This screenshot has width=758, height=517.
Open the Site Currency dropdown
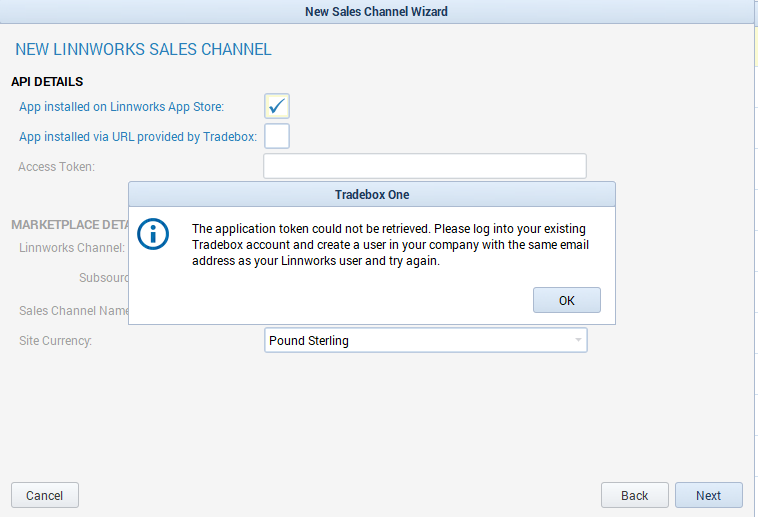click(x=425, y=341)
